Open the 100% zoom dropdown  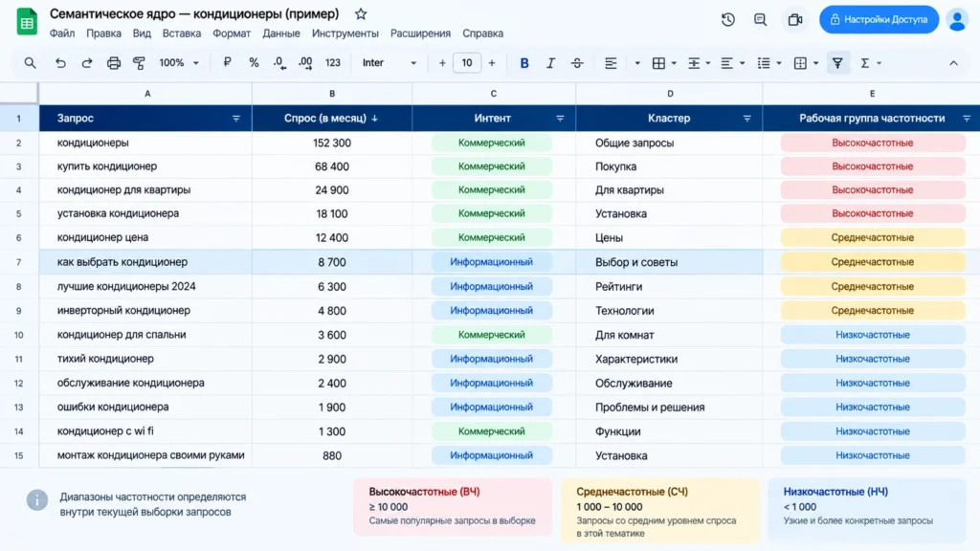point(179,62)
